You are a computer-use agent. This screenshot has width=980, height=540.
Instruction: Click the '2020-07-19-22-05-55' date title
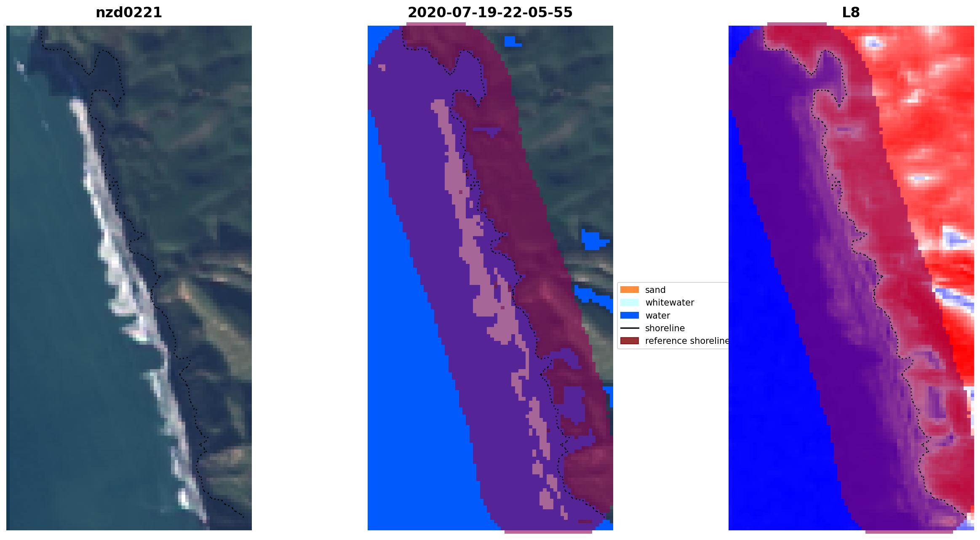click(x=490, y=13)
